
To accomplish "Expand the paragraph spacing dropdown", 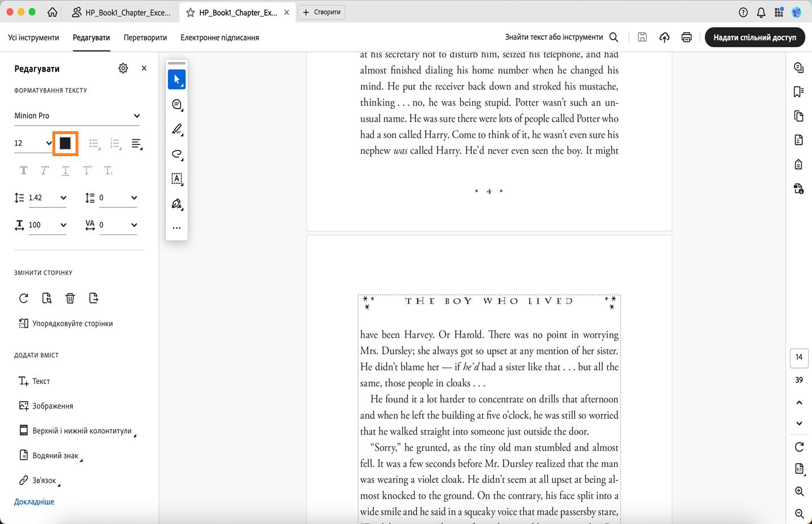I will [118, 198].
